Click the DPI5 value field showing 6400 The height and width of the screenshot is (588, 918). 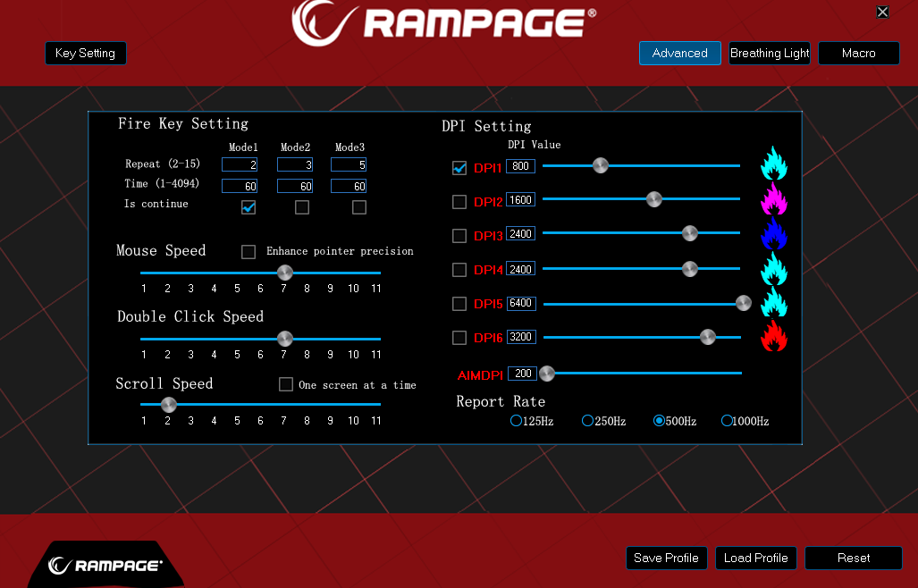[521, 303]
